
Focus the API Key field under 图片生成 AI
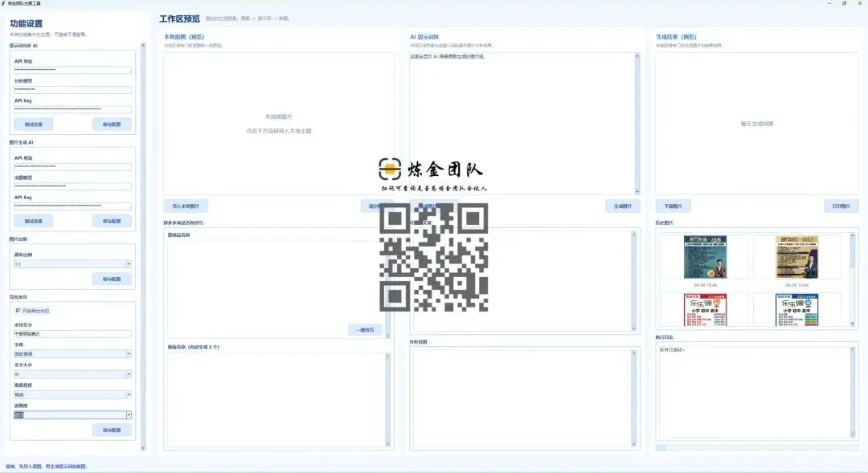coord(72,206)
